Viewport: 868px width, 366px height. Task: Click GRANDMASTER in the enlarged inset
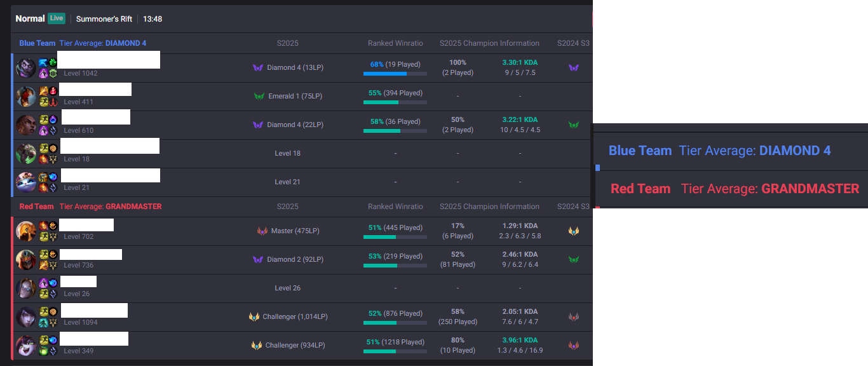coord(810,189)
